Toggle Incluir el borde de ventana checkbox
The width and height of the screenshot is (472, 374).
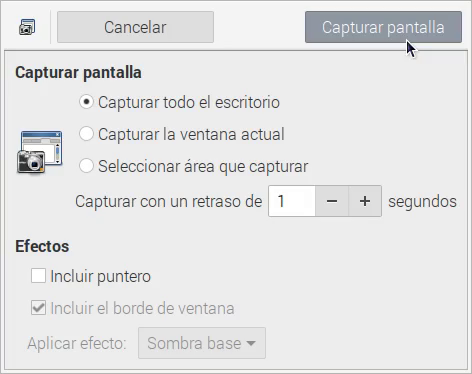tap(38, 308)
